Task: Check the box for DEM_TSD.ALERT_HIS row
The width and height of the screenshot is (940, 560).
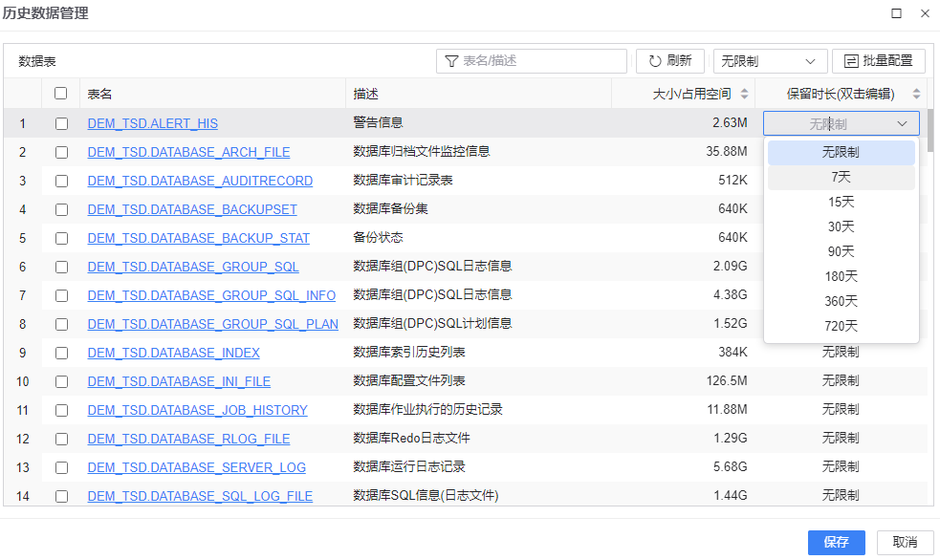Action: (x=62, y=123)
